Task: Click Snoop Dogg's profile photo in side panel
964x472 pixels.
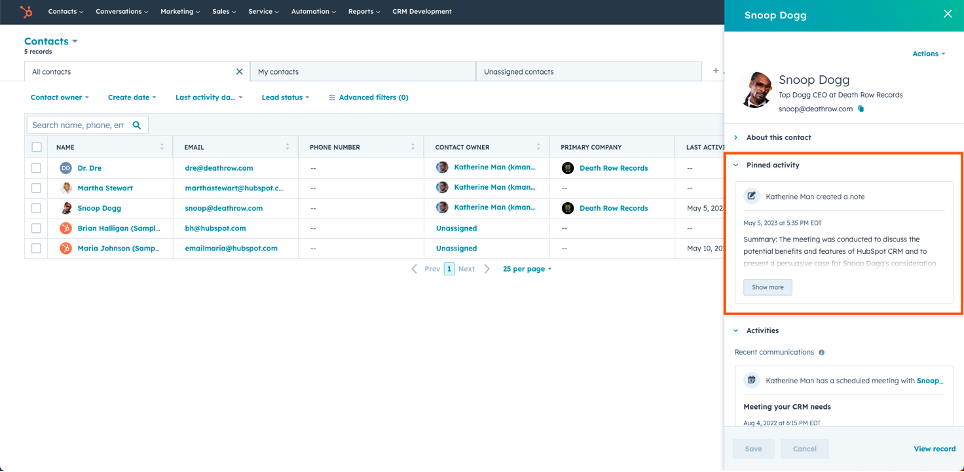Action: click(757, 89)
